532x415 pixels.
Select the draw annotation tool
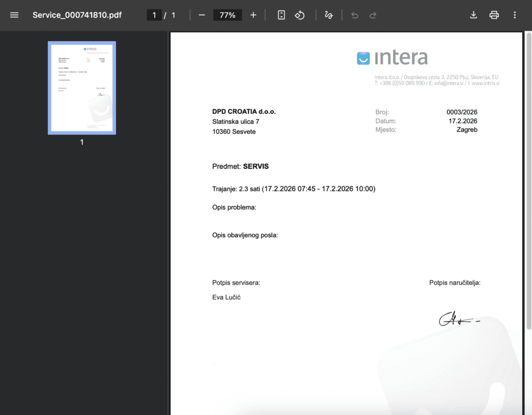click(328, 15)
